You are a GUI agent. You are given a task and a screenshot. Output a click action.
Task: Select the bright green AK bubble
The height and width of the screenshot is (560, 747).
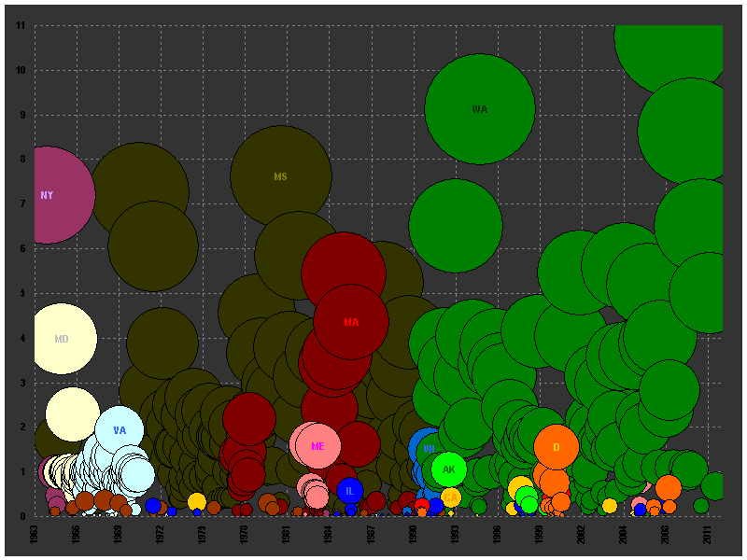pyautogui.click(x=449, y=469)
